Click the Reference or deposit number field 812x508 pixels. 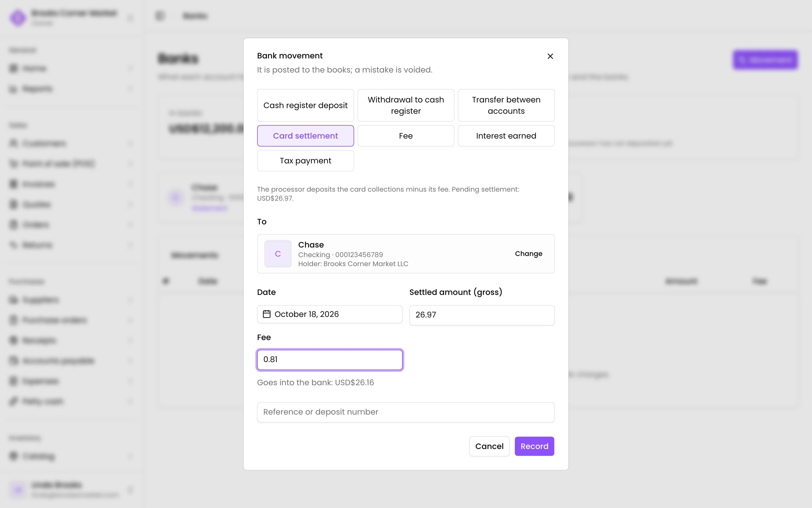[406, 412]
